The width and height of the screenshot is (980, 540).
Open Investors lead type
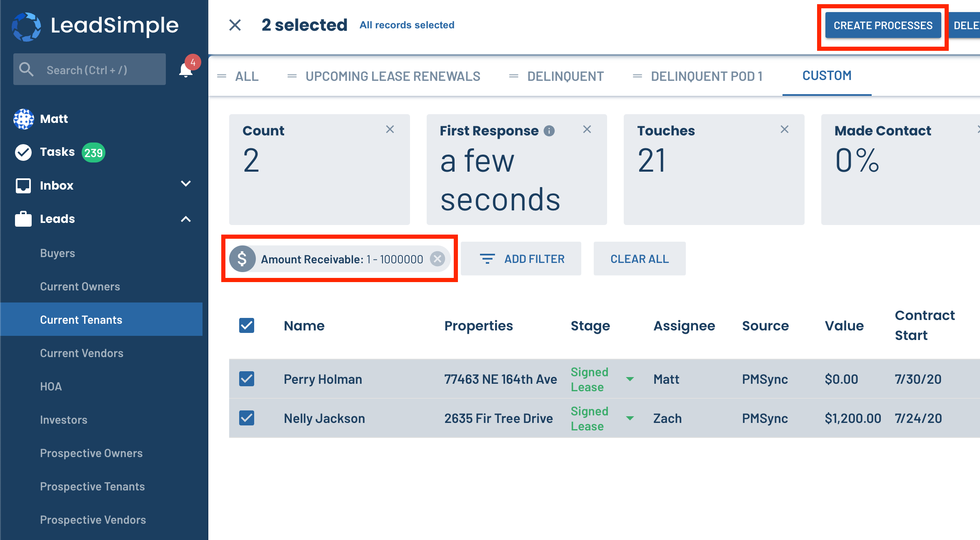click(x=64, y=420)
